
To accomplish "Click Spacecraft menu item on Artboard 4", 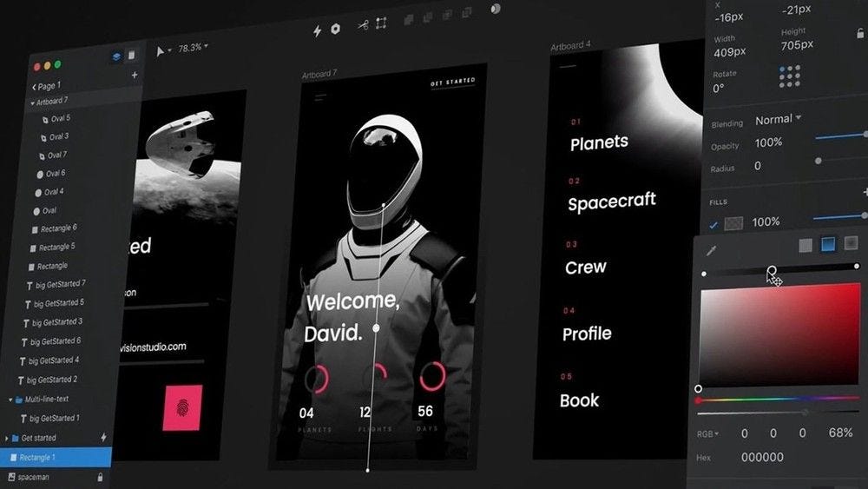I will coord(612,202).
